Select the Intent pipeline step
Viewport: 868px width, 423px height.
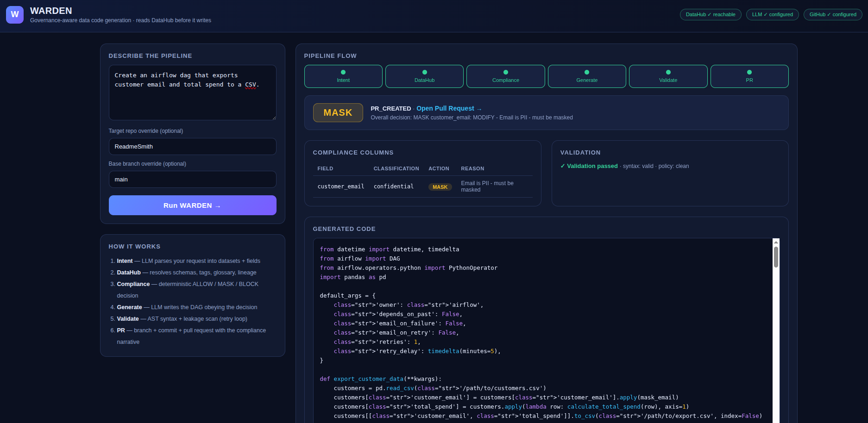click(343, 76)
